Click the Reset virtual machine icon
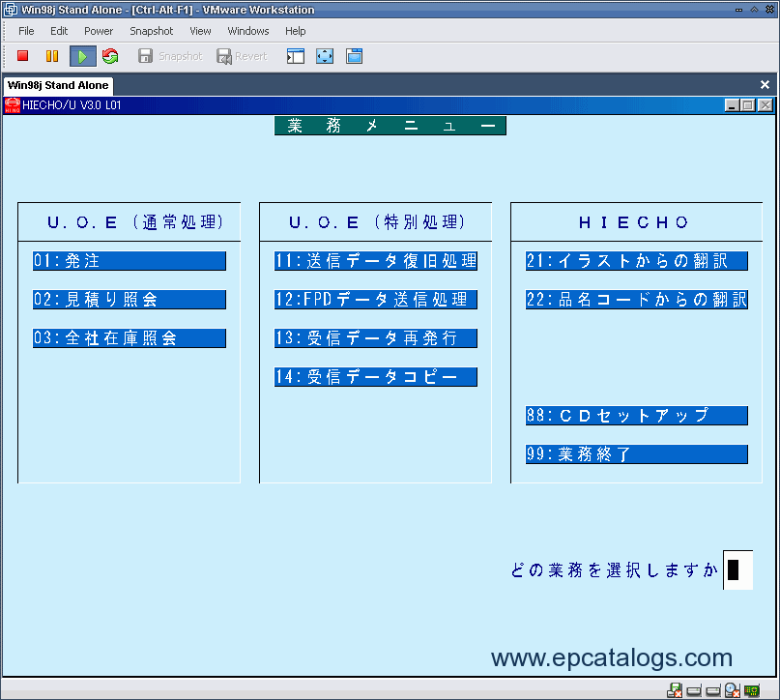 point(110,56)
